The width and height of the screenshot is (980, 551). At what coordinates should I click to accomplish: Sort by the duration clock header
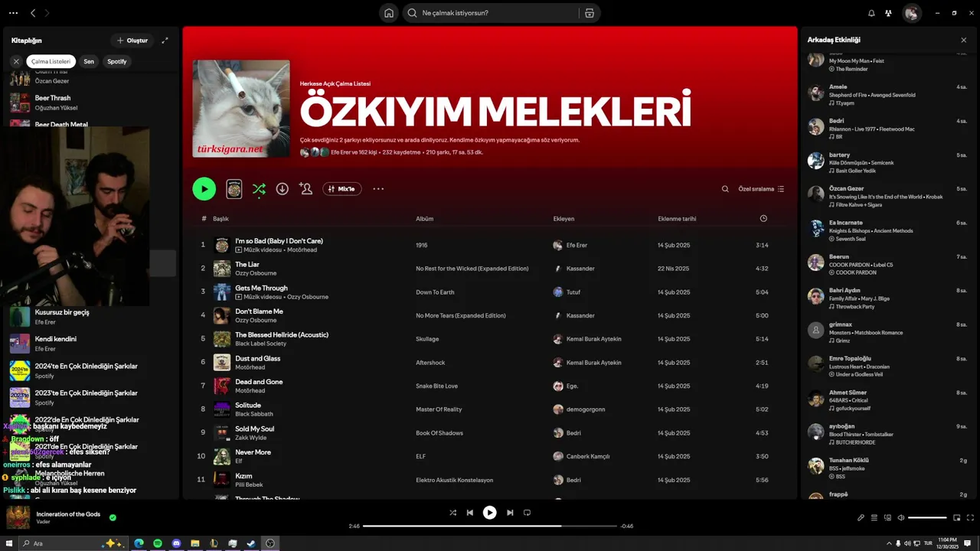[x=763, y=219]
